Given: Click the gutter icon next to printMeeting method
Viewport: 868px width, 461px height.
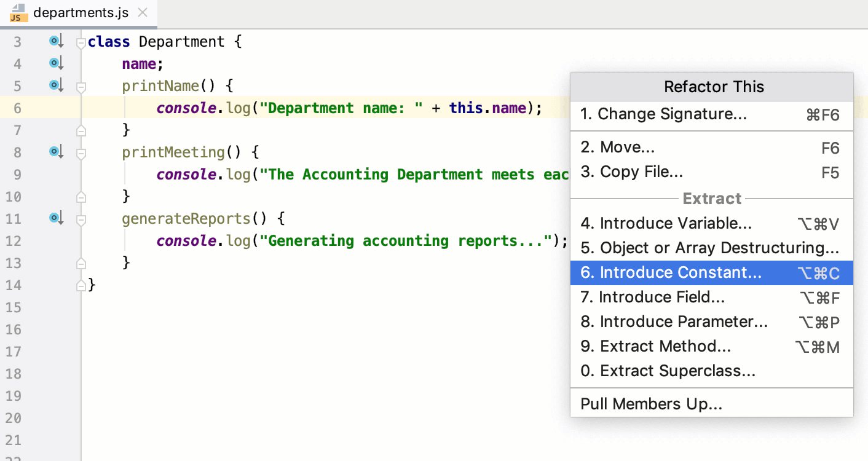Looking at the screenshot, I should (x=55, y=151).
